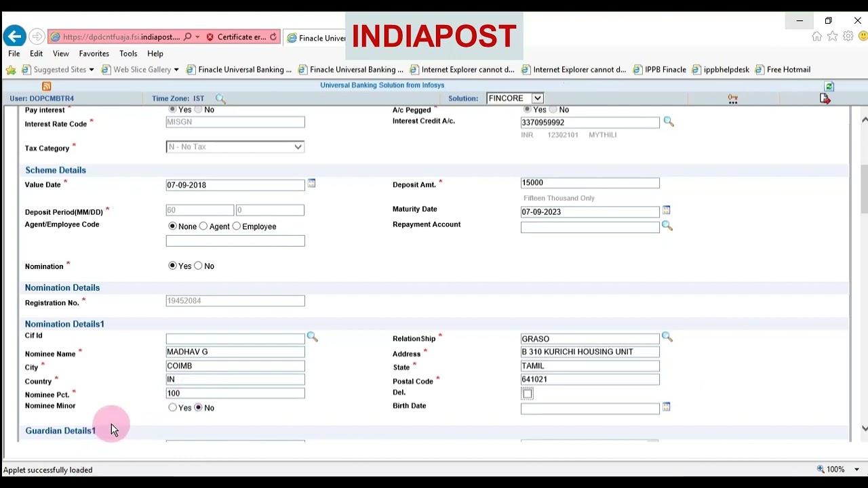Select Yes for Nomination
The height and width of the screenshot is (488, 868).
tap(172, 266)
